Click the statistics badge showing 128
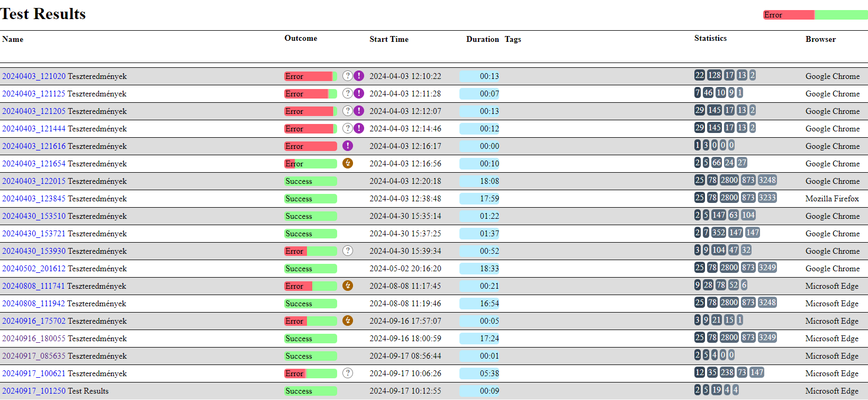The height and width of the screenshot is (400, 868). [x=715, y=75]
